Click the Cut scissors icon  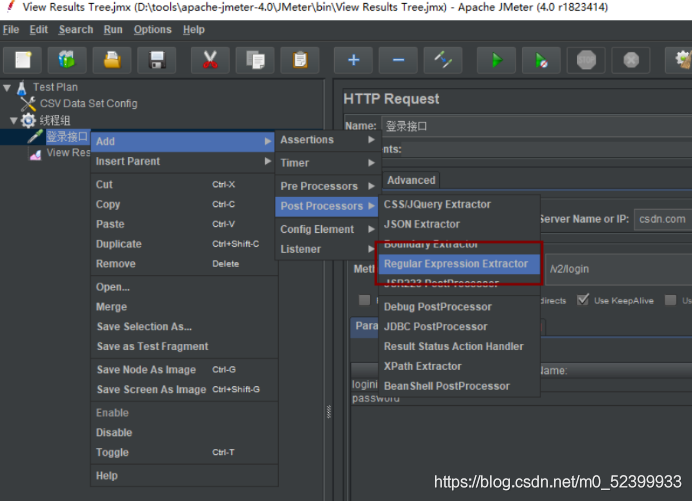pos(210,60)
